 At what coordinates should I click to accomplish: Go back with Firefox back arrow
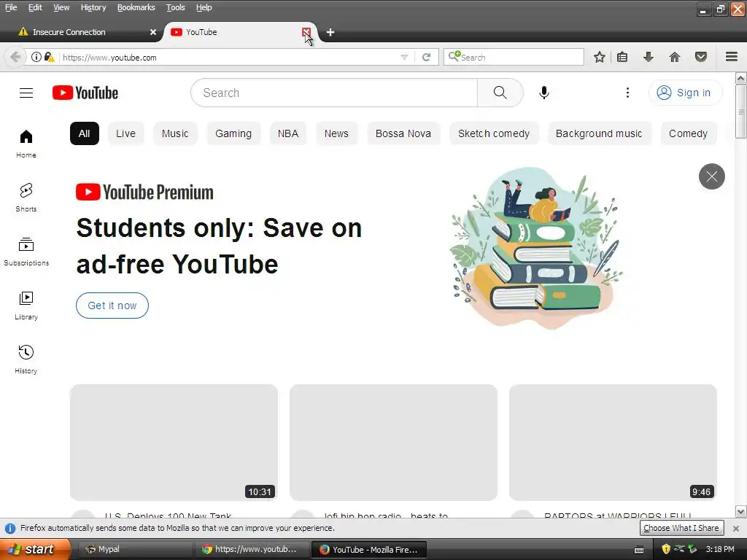click(x=15, y=57)
